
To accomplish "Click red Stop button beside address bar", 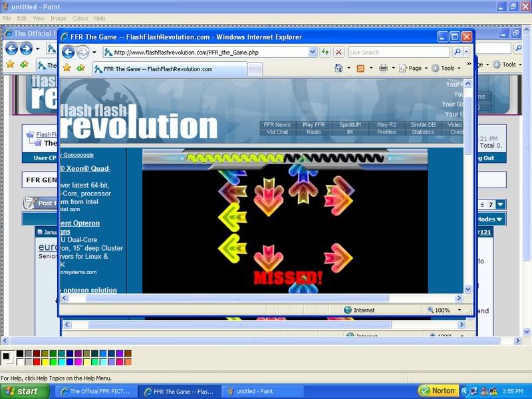I will click(338, 52).
